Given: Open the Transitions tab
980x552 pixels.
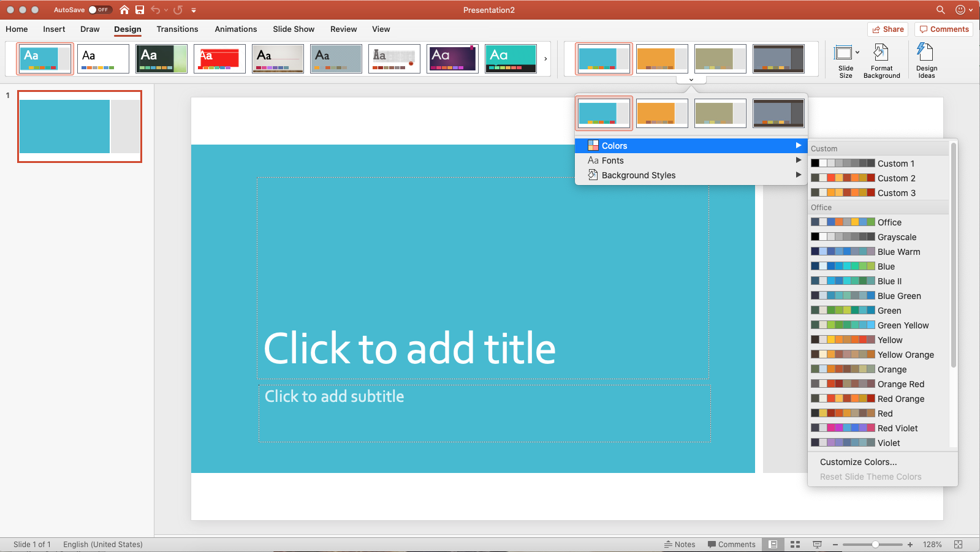Looking at the screenshot, I should [177, 29].
